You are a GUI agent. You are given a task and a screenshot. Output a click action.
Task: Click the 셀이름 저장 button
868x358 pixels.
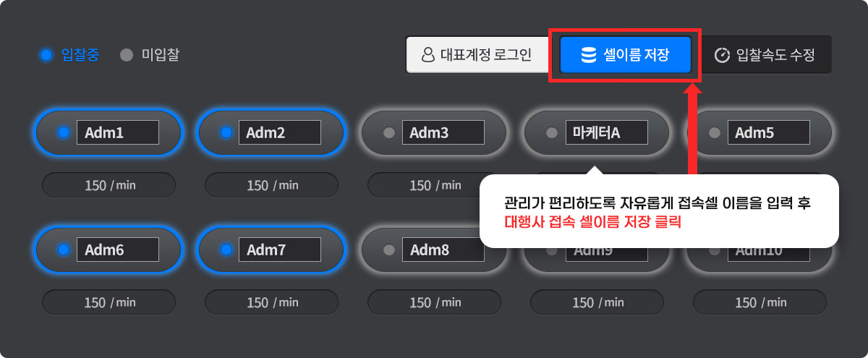point(626,55)
